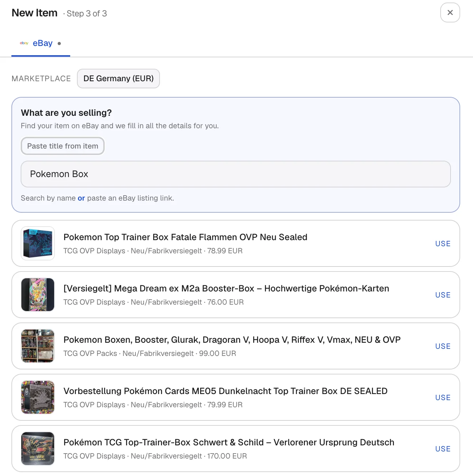The width and height of the screenshot is (473, 476).
Task: Open Dunkelnacht Top Trainer Box thumbnail
Action: pos(38,397)
